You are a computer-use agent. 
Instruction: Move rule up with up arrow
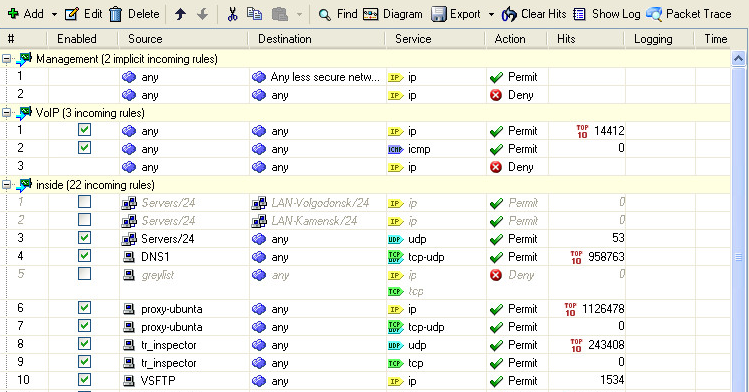coord(180,14)
